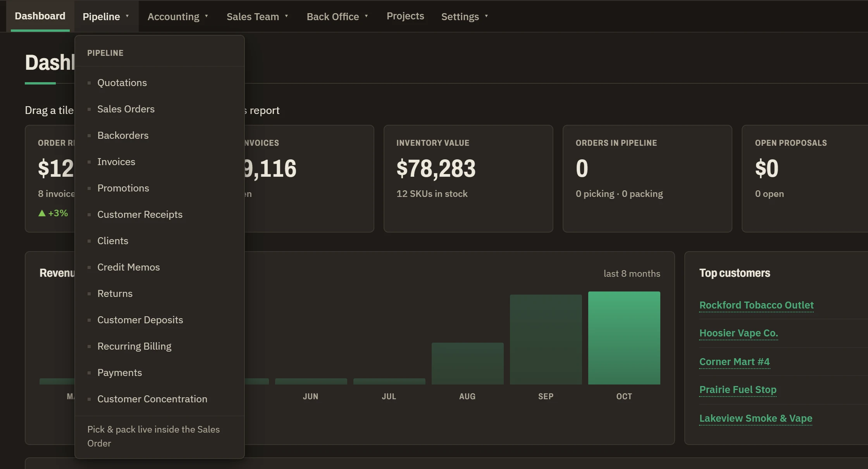Open Recurring Billing

(x=159, y=346)
